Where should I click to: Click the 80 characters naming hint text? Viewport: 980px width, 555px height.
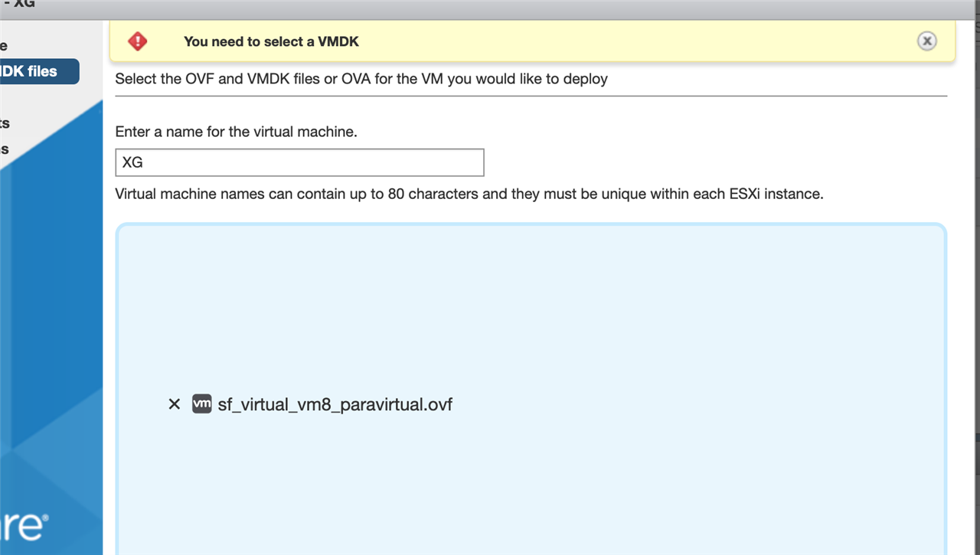coord(469,194)
